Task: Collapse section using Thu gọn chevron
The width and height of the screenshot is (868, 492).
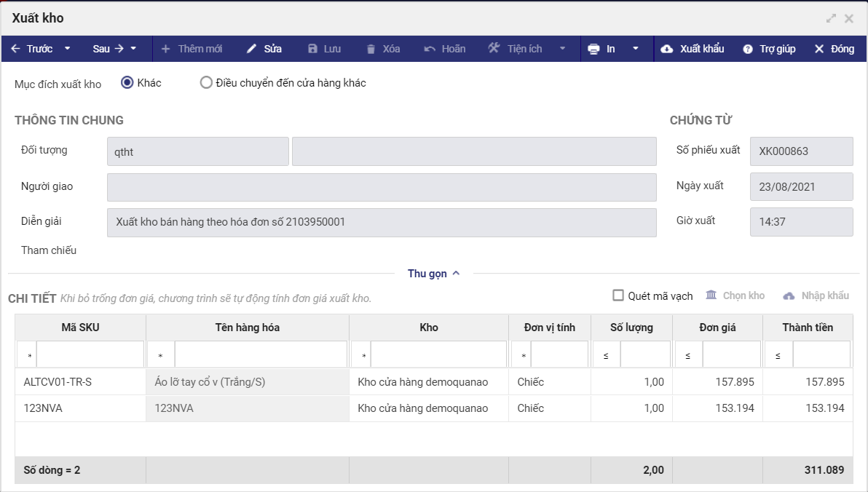Action: point(456,274)
